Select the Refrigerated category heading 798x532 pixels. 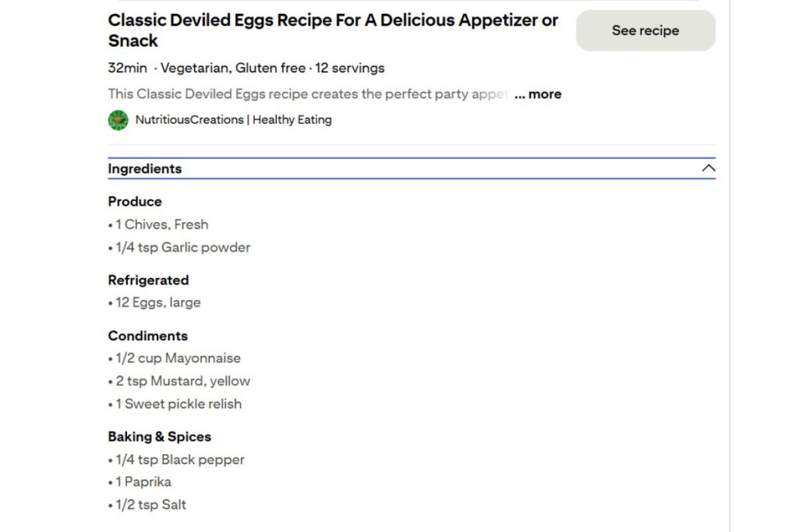pyautogui.click(x=148, y=280)
